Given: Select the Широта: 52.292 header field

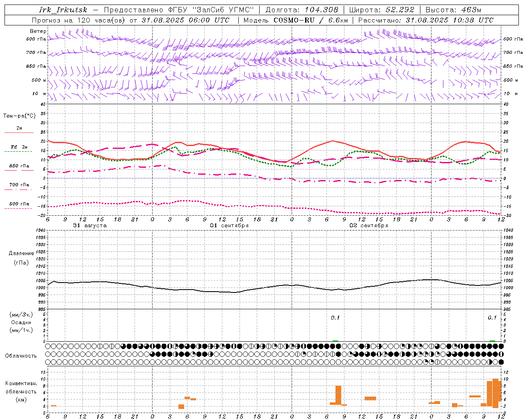Looking at the screenshot, I should pyautogui.click(x=382, y=10).
